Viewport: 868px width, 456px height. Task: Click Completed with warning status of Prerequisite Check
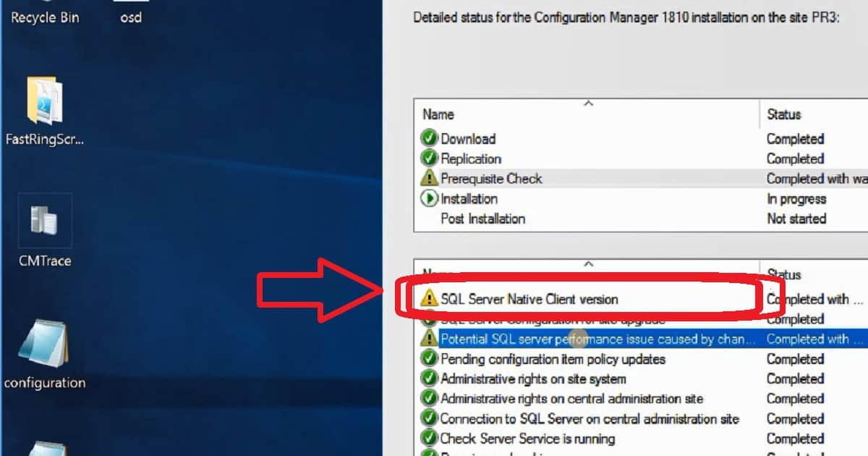[817, 178]
